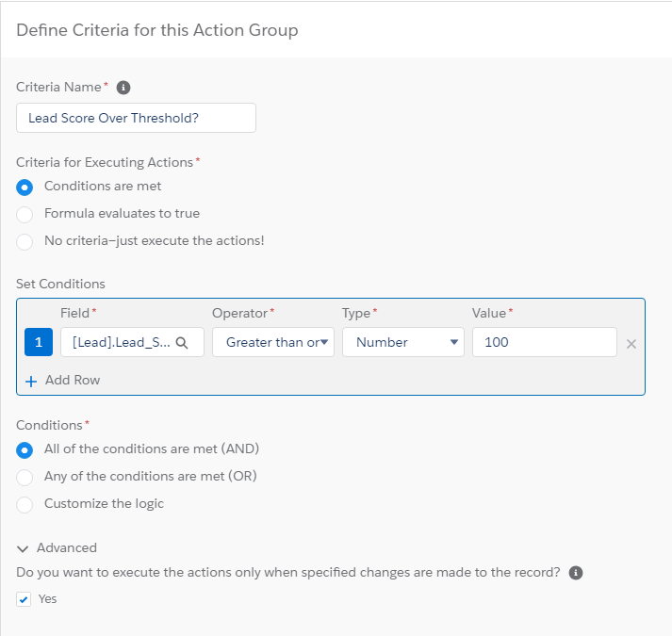Screen dimensions: 672x636
Task: Choose 'Any of the conditions are met (OR)'
Action: pyautogui.click(x=25, y=477)
